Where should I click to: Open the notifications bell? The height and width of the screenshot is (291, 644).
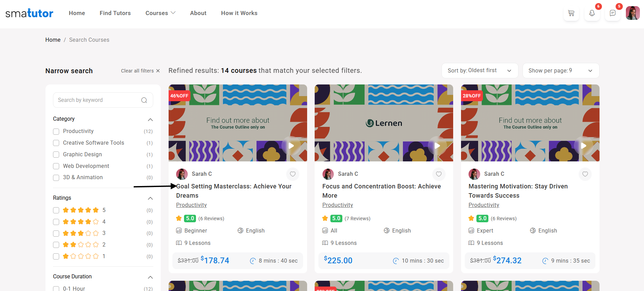[x=592, y=13]
